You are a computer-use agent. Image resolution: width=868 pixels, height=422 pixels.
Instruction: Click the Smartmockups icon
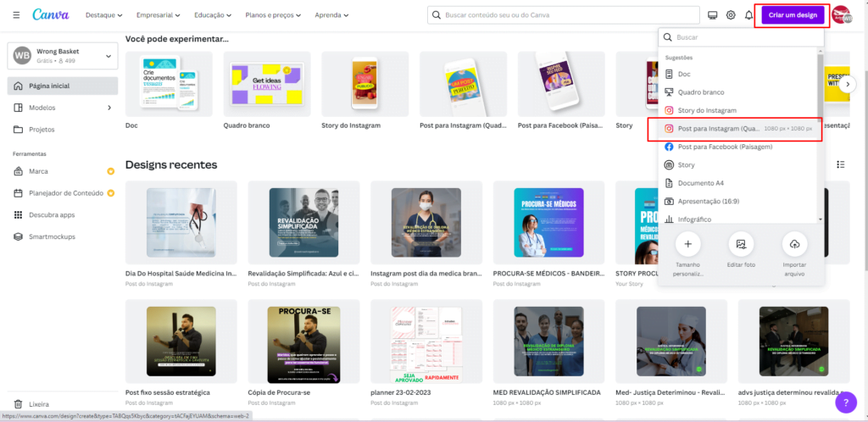coord(18,236)
